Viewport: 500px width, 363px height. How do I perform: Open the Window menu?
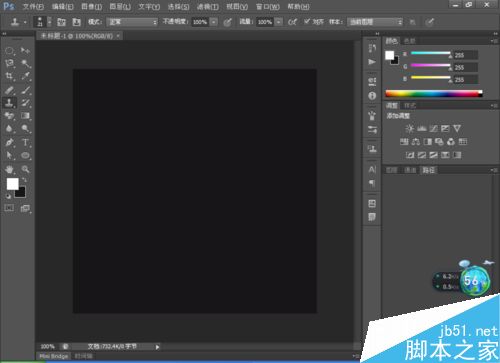point(268,6)
